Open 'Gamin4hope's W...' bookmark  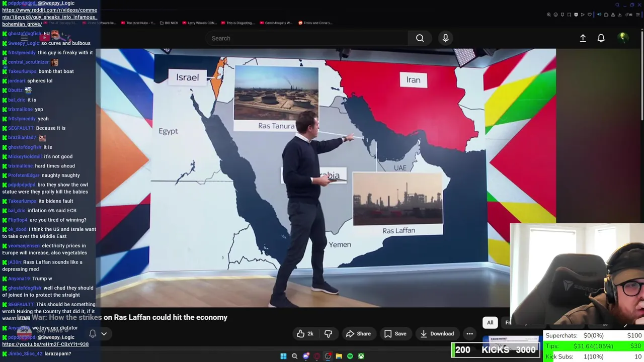tap(275, 23)
